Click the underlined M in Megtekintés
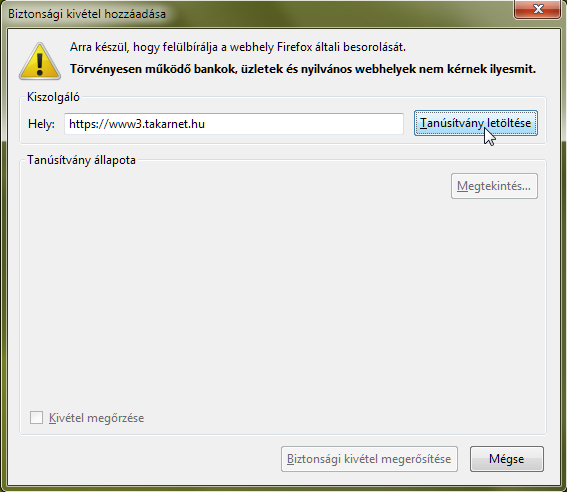The height and width of the screenshot is (492, 567). pyautogui.click(x=461, y=186)
